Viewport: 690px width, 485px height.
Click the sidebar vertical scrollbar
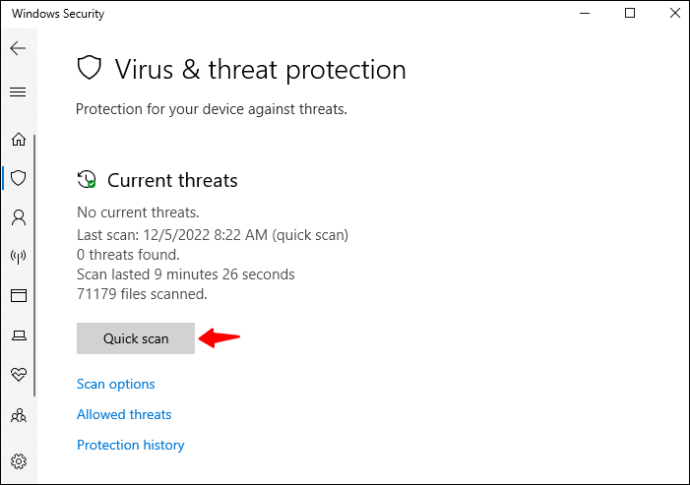[34, 265]
